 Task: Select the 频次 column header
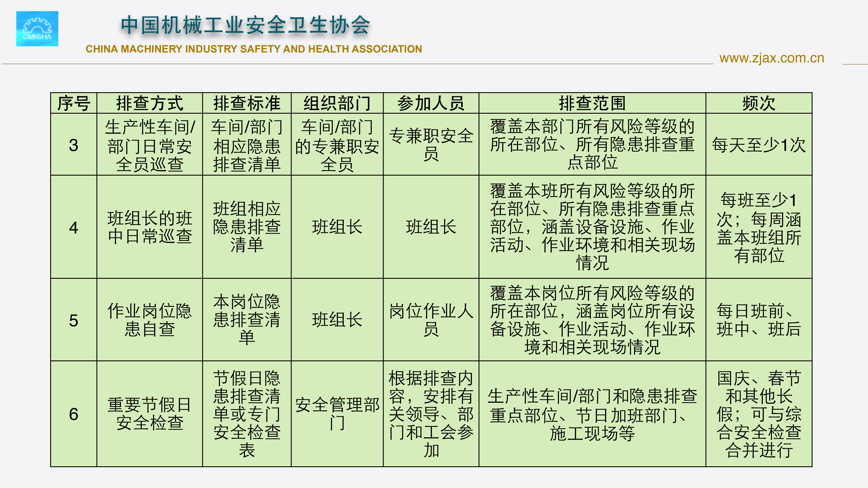[x=759, y=103]
